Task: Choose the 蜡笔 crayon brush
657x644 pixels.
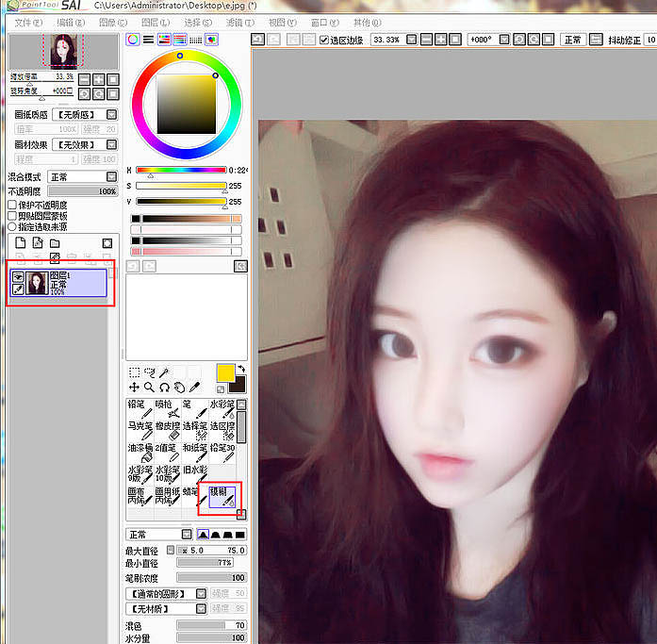Action: pos(195,497)
